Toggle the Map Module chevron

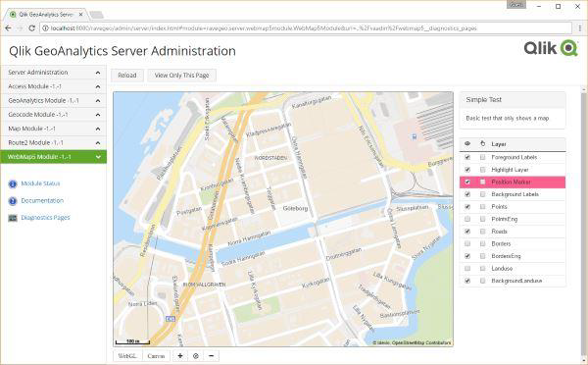98,129
